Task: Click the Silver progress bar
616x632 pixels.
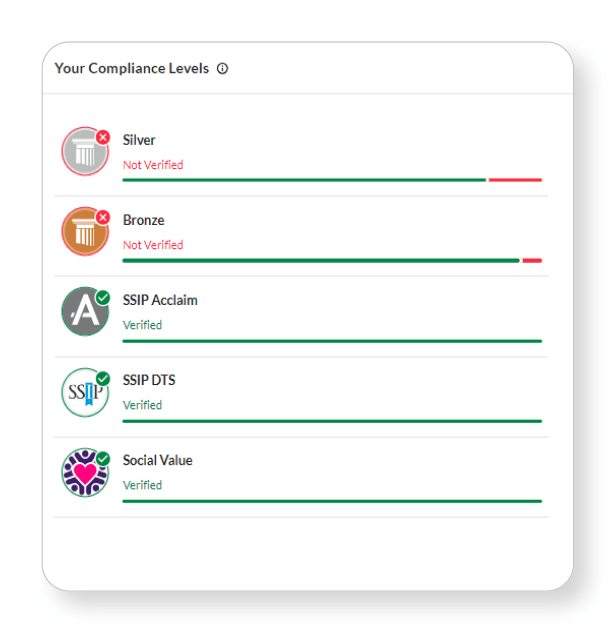Action: click(x=331, y=180)
